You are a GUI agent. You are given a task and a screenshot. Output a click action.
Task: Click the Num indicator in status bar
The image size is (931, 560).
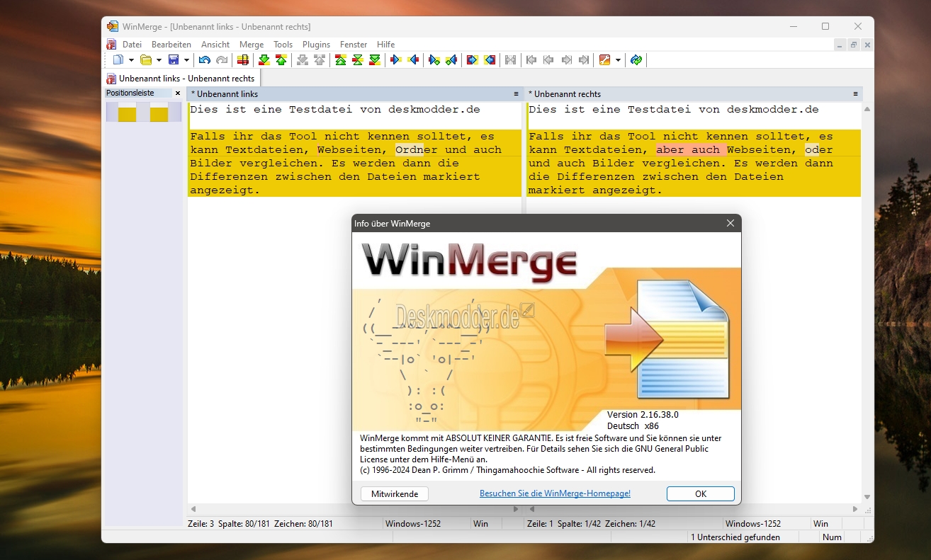pyautogui.click(x=833, y=537)
